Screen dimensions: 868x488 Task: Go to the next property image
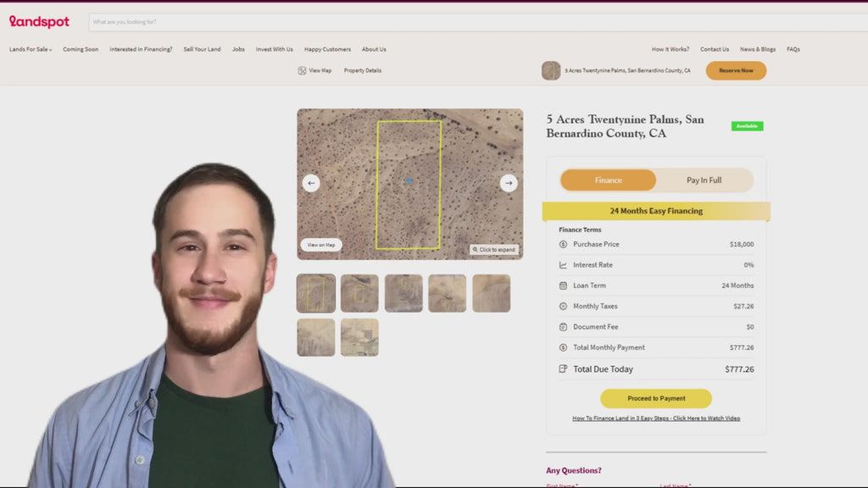point(509,183)
